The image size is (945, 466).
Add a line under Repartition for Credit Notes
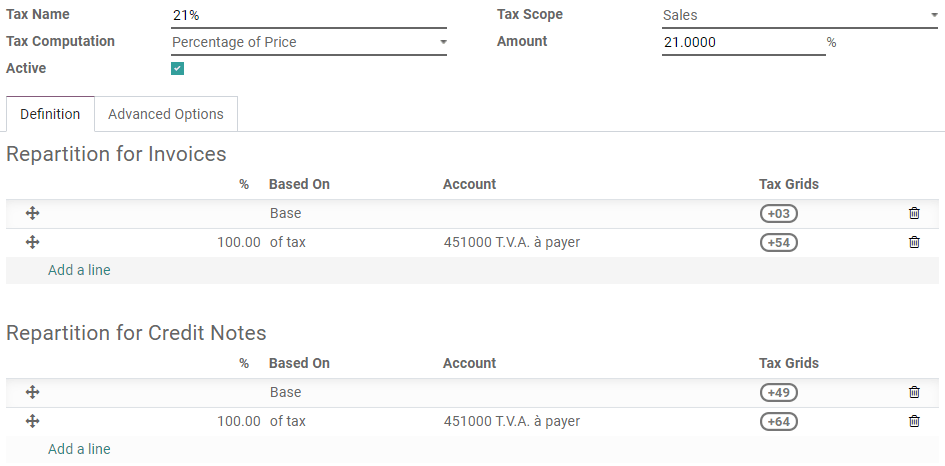point(79,449)
